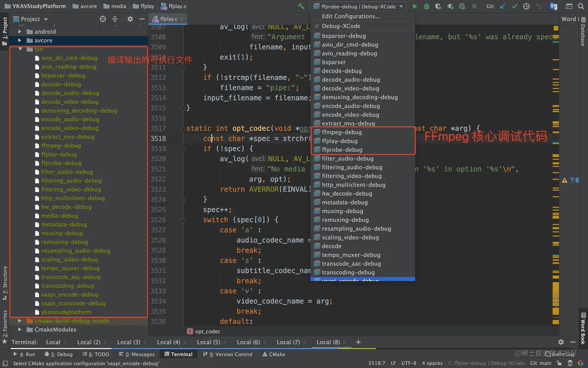Choose Edit Configurations… from dropdown

(363, 16)
